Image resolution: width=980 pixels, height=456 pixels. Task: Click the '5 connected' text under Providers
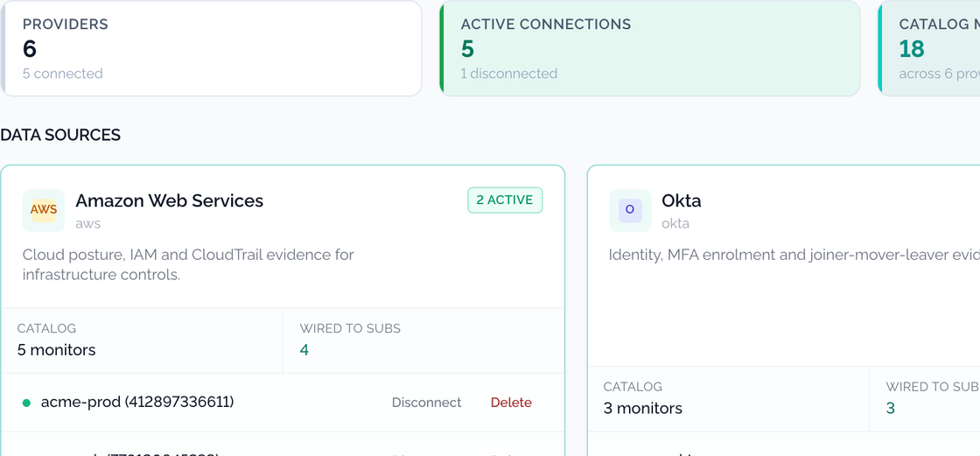[x=62, y=74]
